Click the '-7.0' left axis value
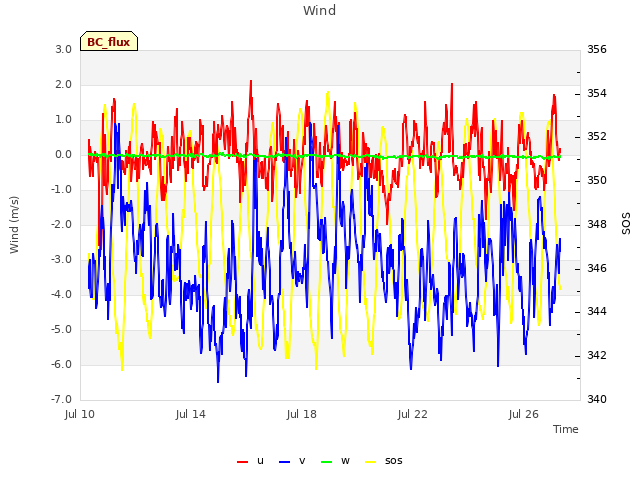Viewport: 640px width, 480px height. (61, 399)
